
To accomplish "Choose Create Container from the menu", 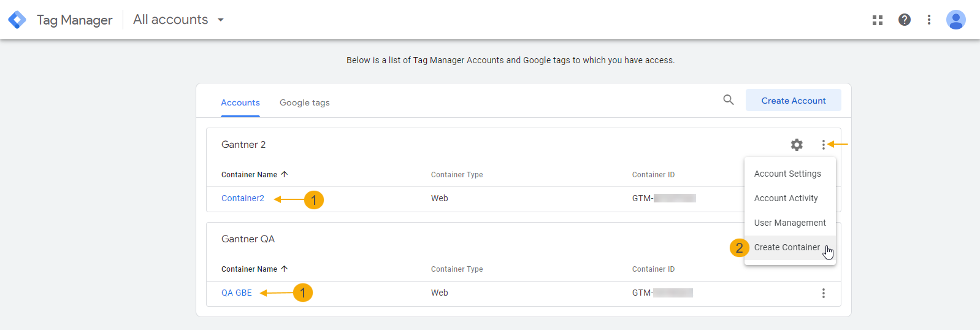I will pyautogui.click(x=790, y=247).
